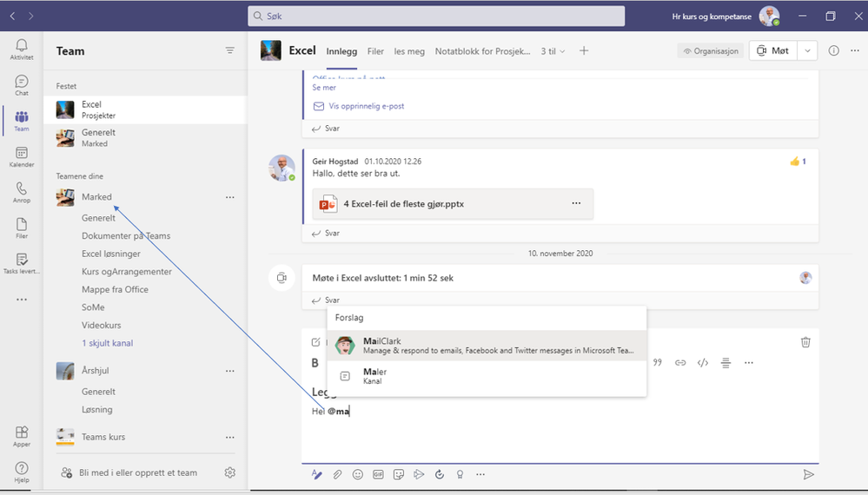Screen dimensions: 868x495
Task: Click the Organisasjon button
Action: pos(710,51)
